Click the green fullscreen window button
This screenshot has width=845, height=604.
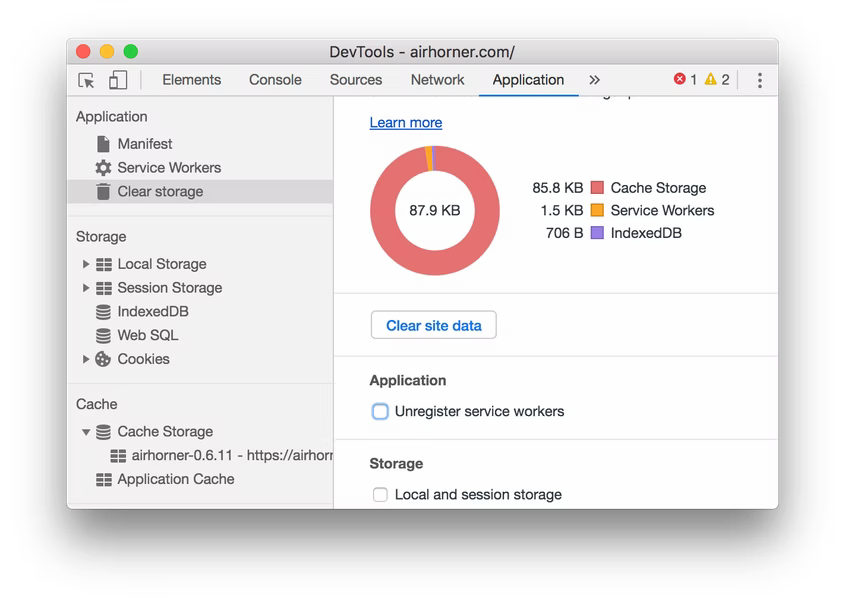coord(130,51)
